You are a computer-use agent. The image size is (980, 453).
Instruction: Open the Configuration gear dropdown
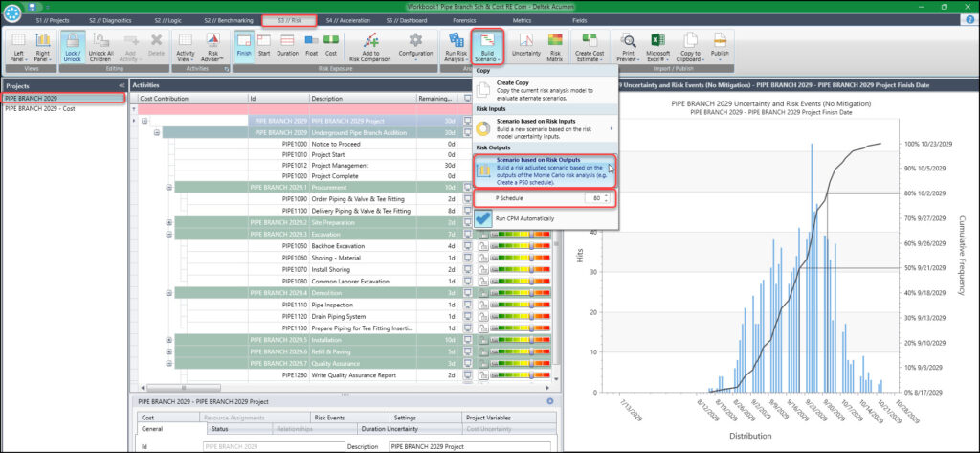(x=415, y=46)
